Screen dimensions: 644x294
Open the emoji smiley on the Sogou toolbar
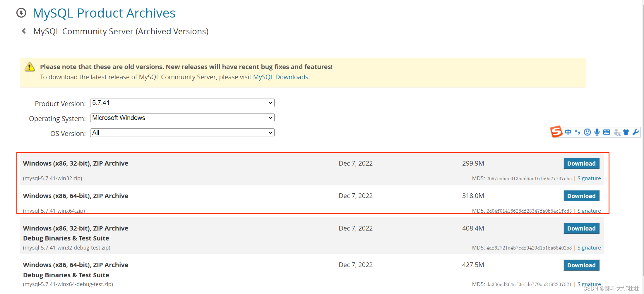pos(587,132)
